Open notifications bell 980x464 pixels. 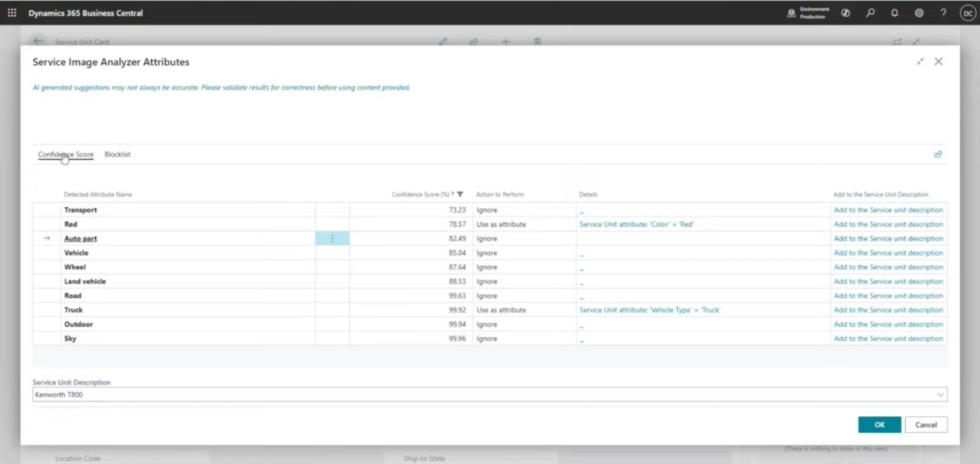(895, 12)
